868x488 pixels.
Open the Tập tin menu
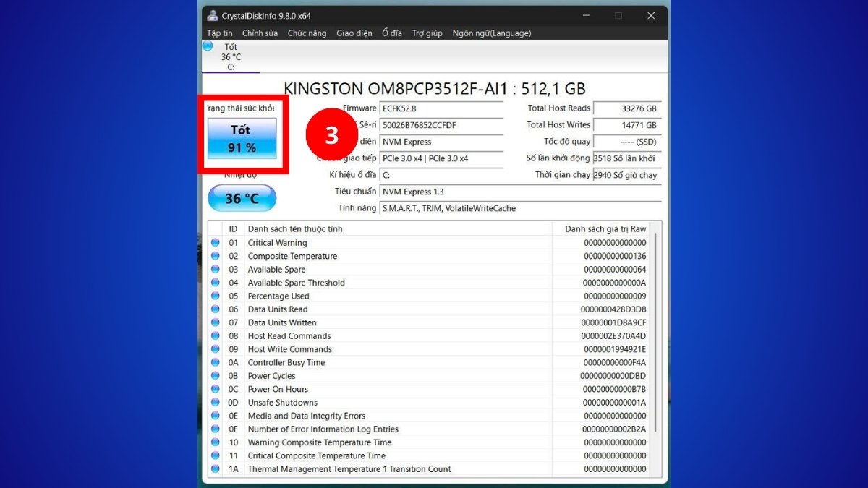tap(220, 33)
